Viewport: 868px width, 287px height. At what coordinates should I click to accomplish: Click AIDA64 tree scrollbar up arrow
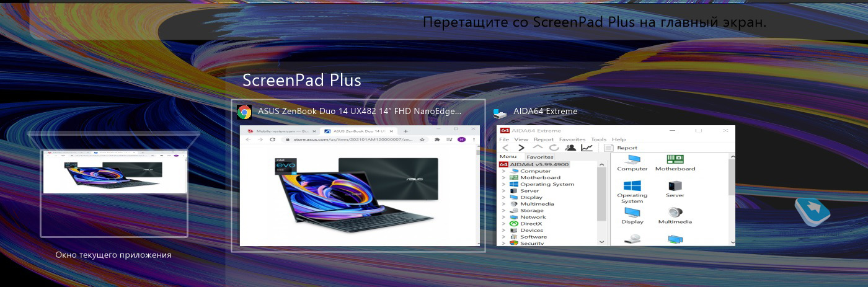click(601, 164)
